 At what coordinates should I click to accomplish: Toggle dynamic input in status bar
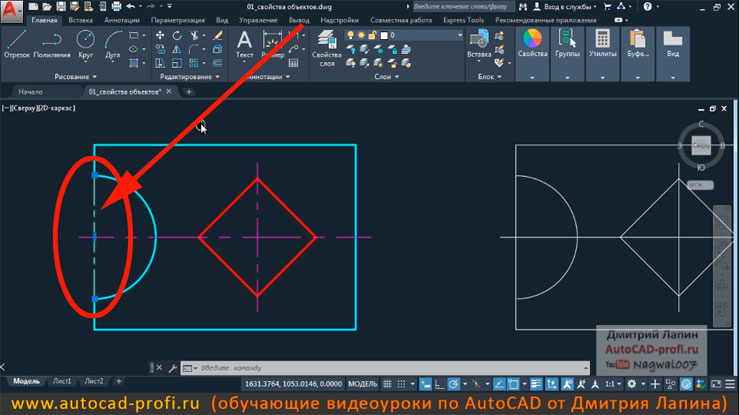pyautogui.click(x=425, y=384)
